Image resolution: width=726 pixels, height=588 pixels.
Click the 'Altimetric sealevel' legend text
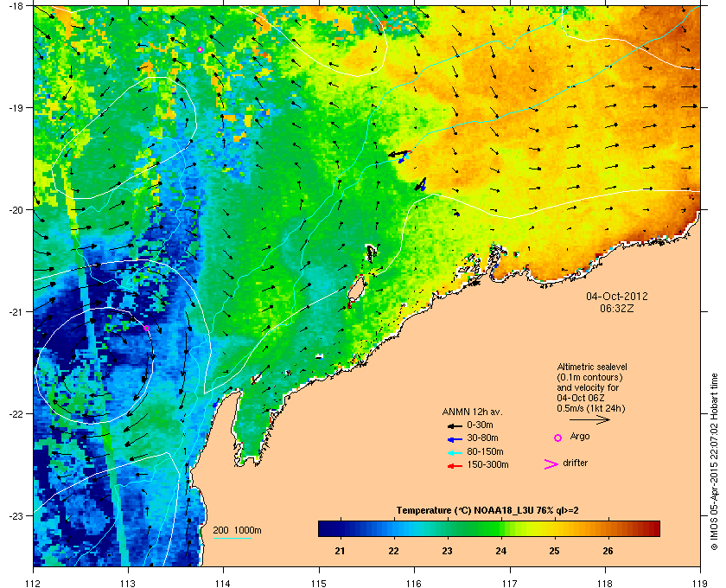(592, 367)
